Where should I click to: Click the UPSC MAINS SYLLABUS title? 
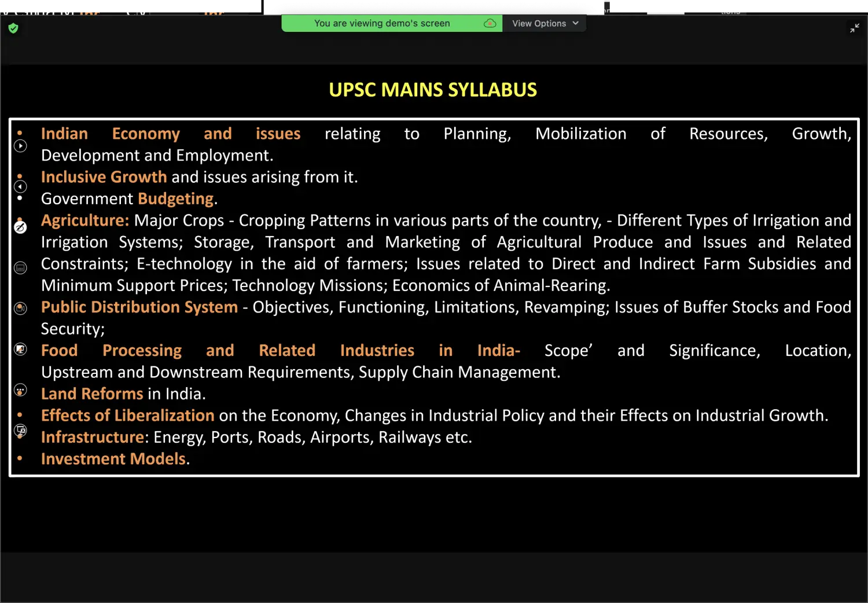point(433,90)
